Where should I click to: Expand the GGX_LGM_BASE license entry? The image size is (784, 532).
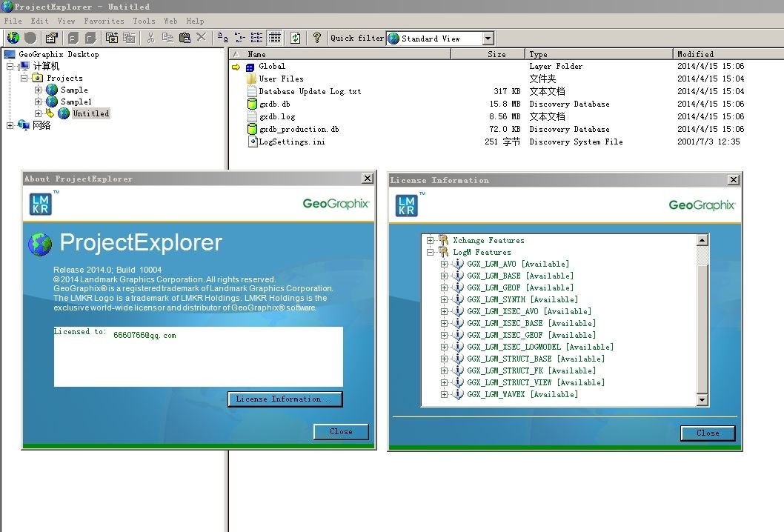[444, 276]
